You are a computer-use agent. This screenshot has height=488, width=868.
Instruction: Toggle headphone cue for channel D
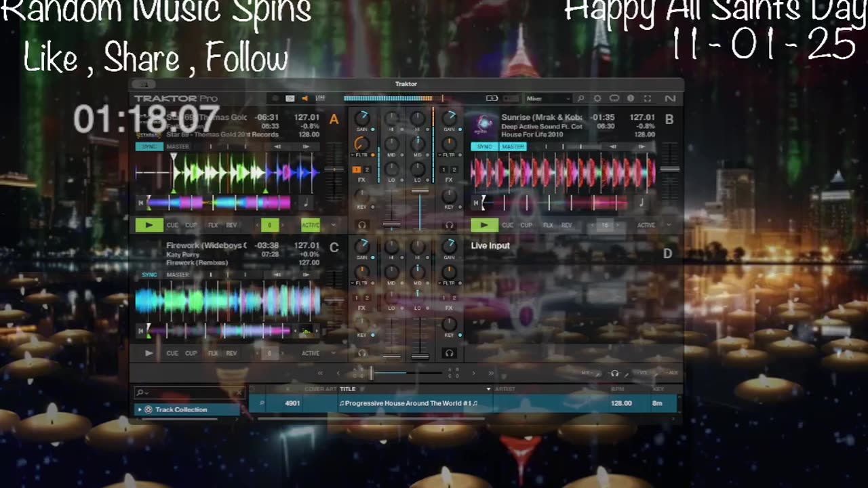point(449,353)
